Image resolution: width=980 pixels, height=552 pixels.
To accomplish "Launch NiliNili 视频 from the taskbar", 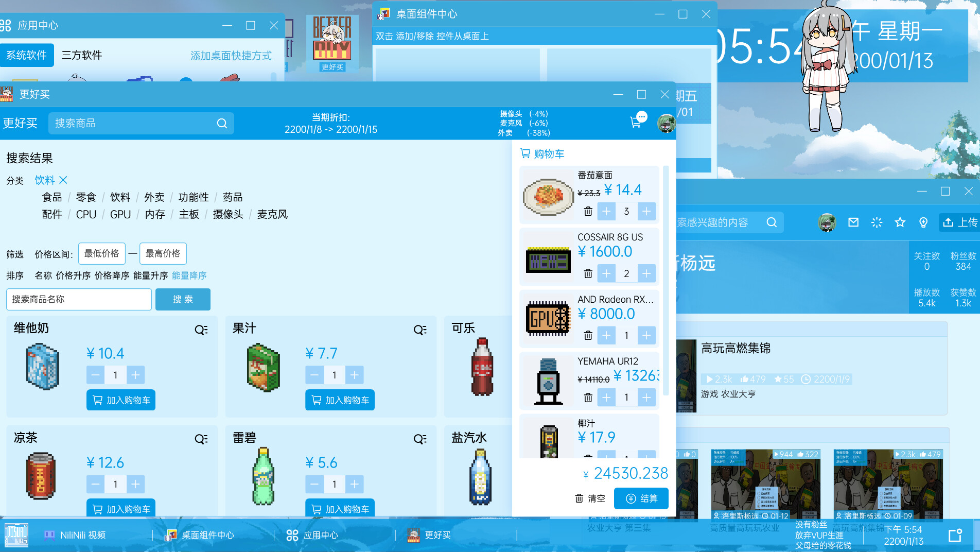I will tap(76, 535).
